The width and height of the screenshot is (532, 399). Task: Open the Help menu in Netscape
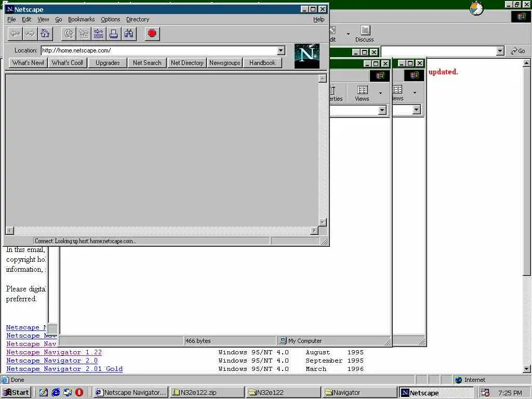[318, 19]
